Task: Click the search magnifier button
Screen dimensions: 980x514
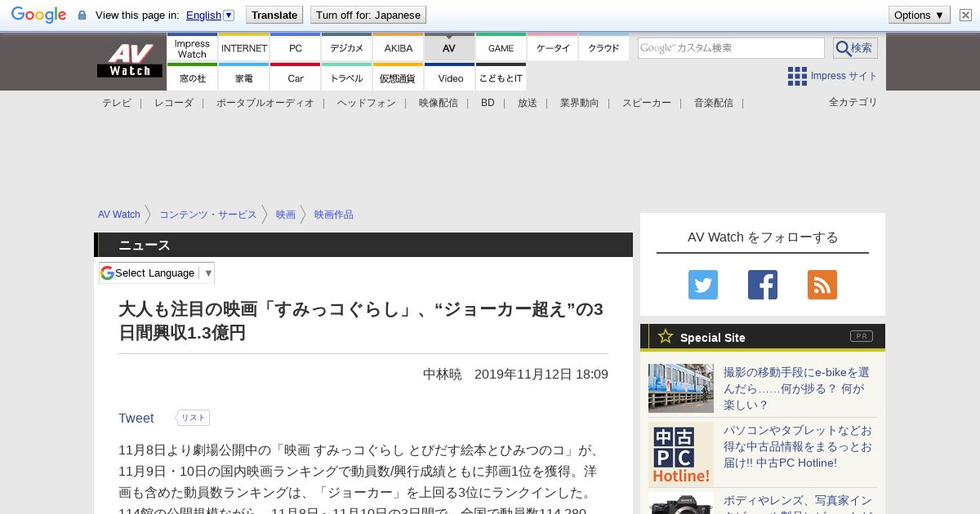Action: pyautogui.click(x=854, y=48)
